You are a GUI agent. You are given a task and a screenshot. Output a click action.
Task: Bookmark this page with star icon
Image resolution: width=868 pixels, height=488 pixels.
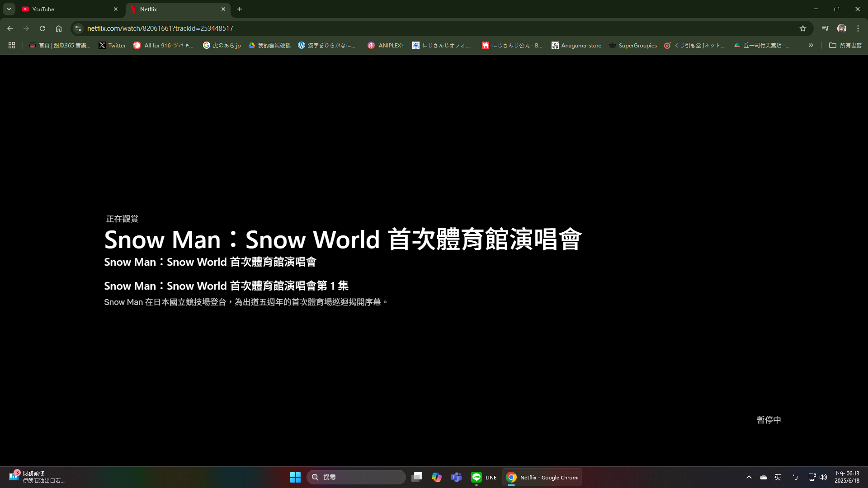point(803,28)
